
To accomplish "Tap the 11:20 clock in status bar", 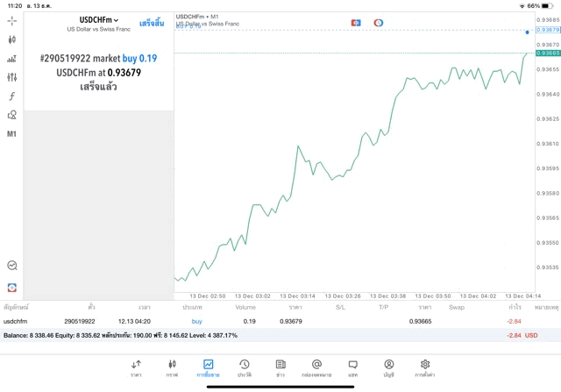I will coord(15,6).
